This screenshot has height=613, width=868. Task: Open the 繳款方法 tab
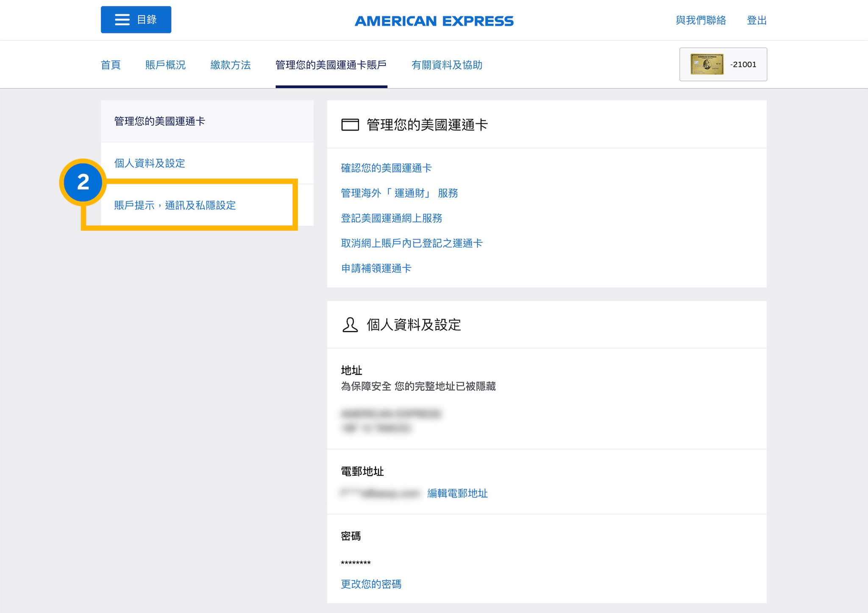(x=231, y=65)
